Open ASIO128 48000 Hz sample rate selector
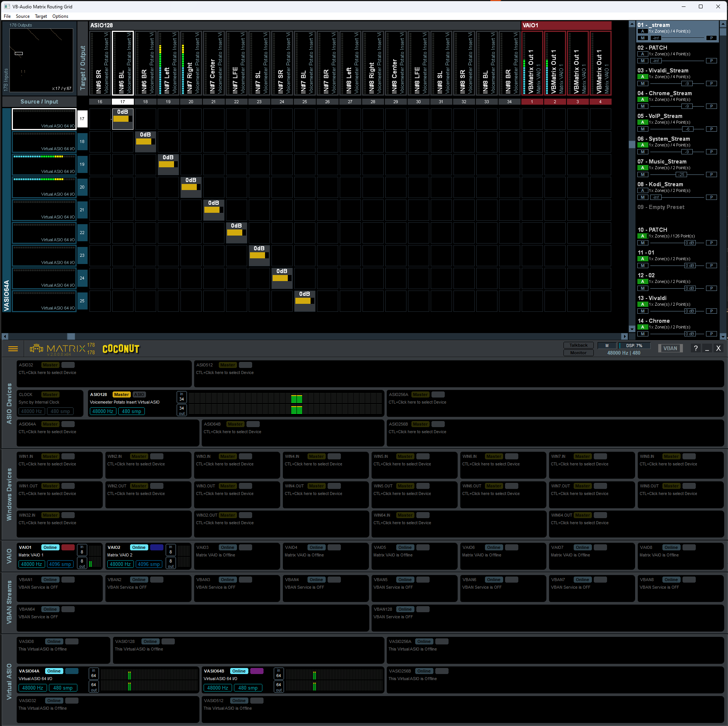This screenshot has width=728, height=726. [103, 411]
